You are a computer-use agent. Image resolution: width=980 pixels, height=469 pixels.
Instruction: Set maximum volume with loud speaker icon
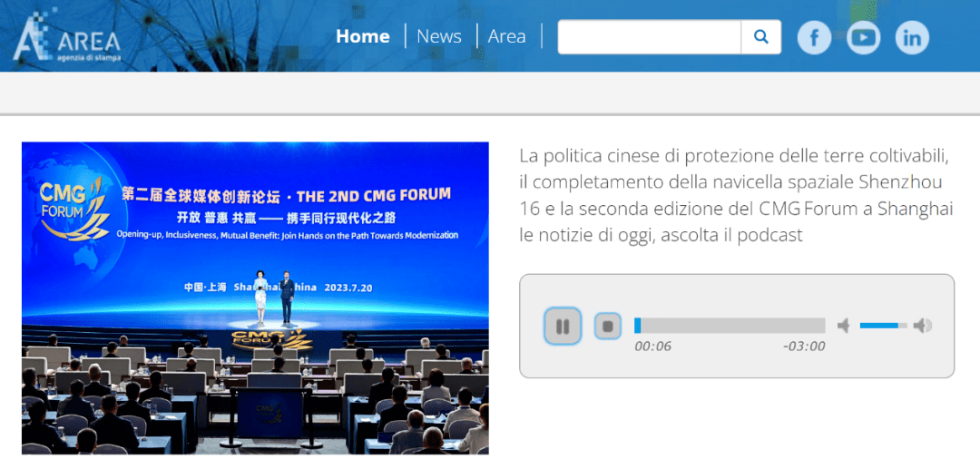pyautogui.click(x=923, y=326)
